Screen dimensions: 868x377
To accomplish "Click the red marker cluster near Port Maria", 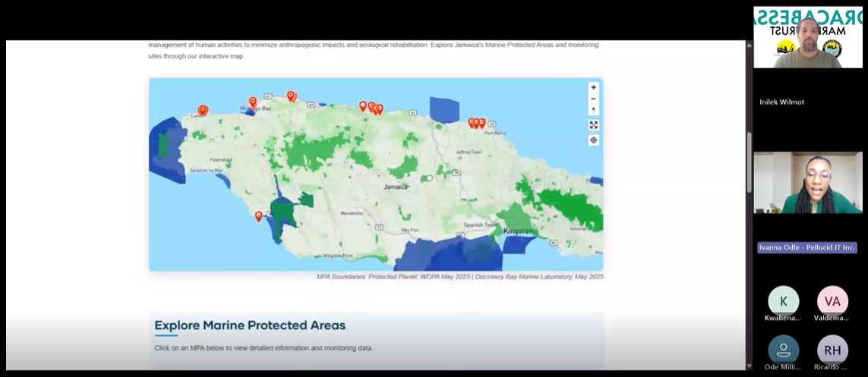I will click(x=476, y=122).
